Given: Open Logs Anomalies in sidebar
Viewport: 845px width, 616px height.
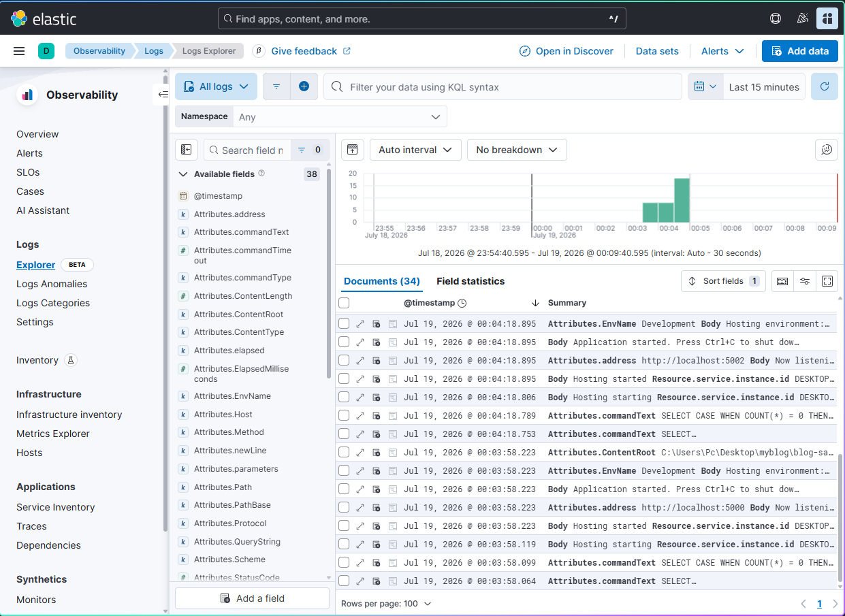Looking at the screenshot, I should 52,284.
